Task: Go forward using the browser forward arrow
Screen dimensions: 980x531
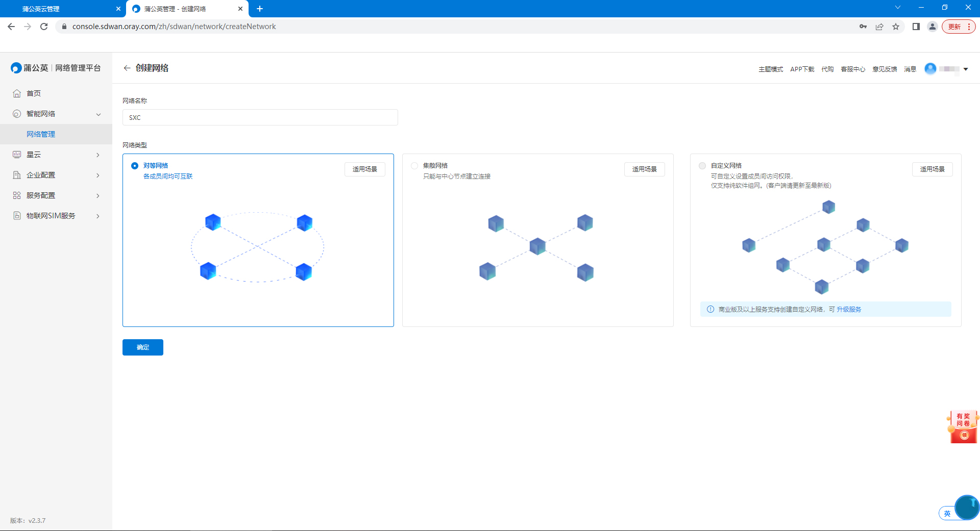Action: point(28,27)
